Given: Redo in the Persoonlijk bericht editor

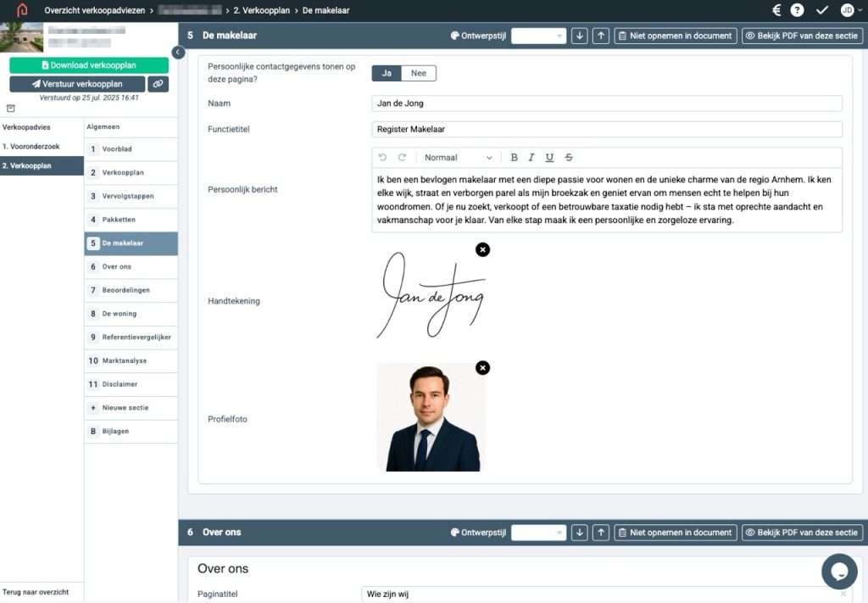Looking at the screenshot, I should click(403, 157).
